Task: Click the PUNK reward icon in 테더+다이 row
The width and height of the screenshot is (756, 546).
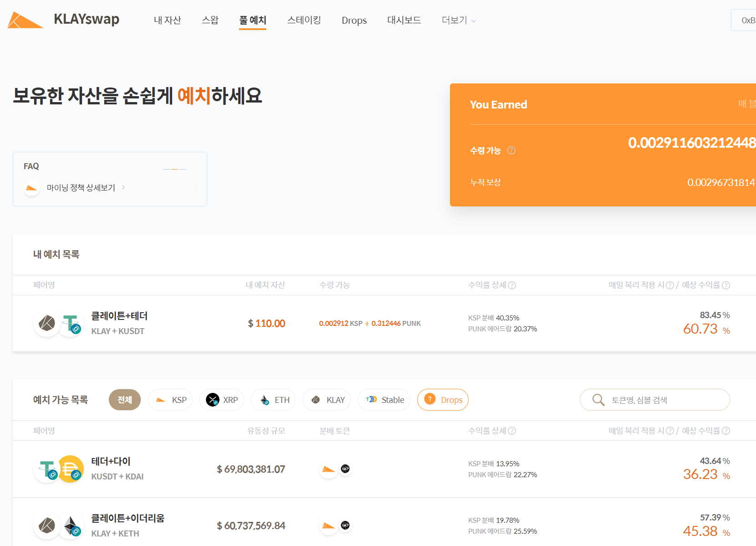Action: 345,469
